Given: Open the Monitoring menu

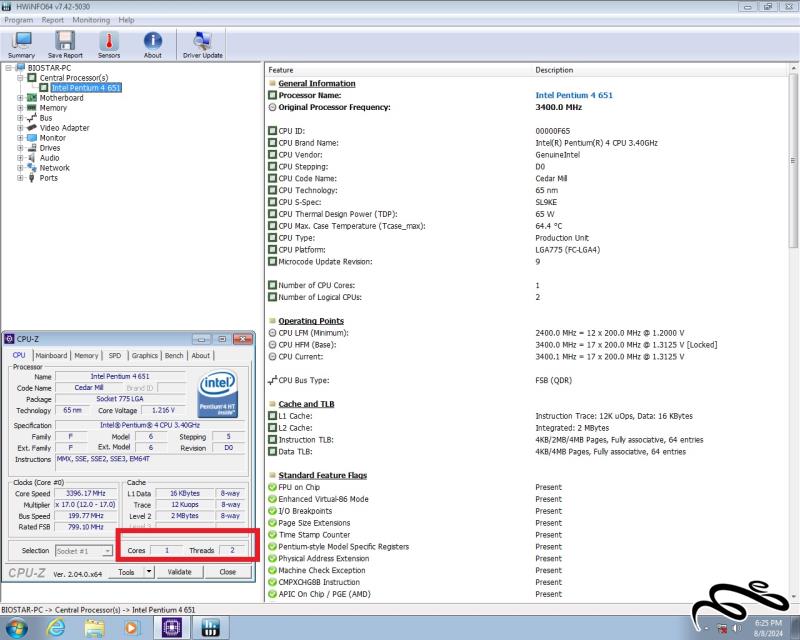Looking at the screenshot, I should (x=91, y=20).
